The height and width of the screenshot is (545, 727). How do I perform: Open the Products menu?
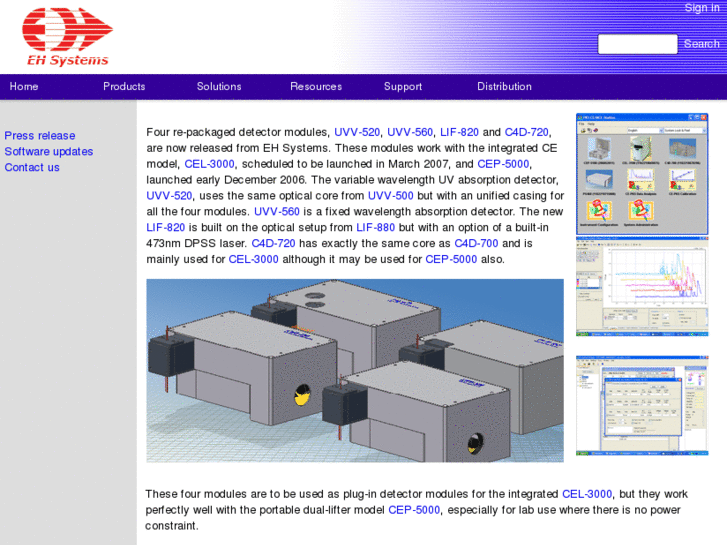[x=124, y=86]
